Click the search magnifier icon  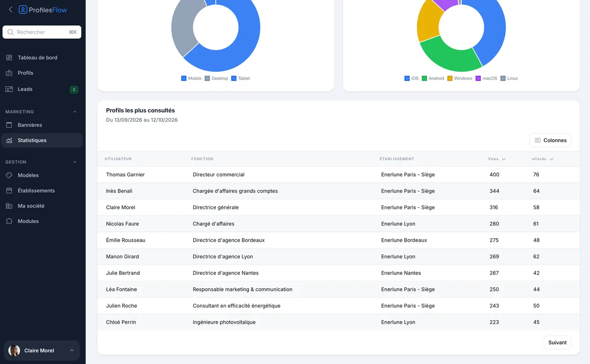tap(10, 32)
